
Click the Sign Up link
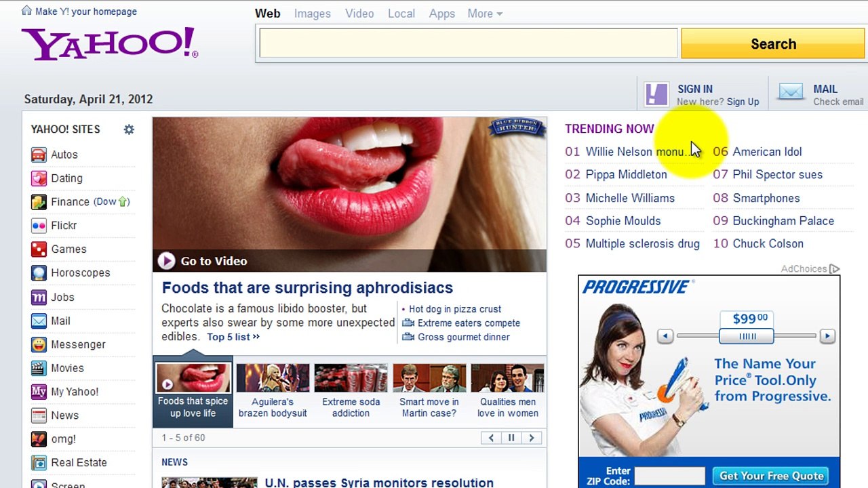click(x=743, y=102)
